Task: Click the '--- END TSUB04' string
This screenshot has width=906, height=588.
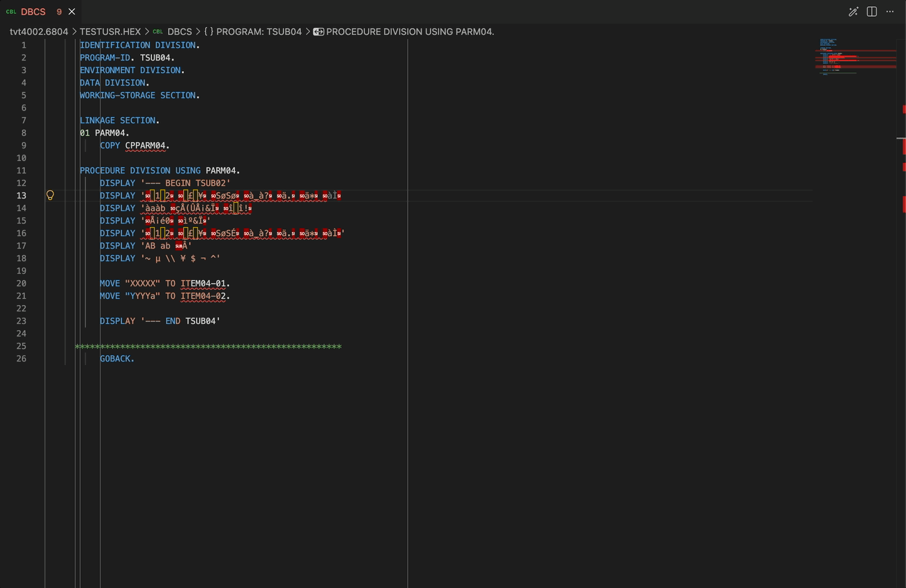Action: coord(181,320)
